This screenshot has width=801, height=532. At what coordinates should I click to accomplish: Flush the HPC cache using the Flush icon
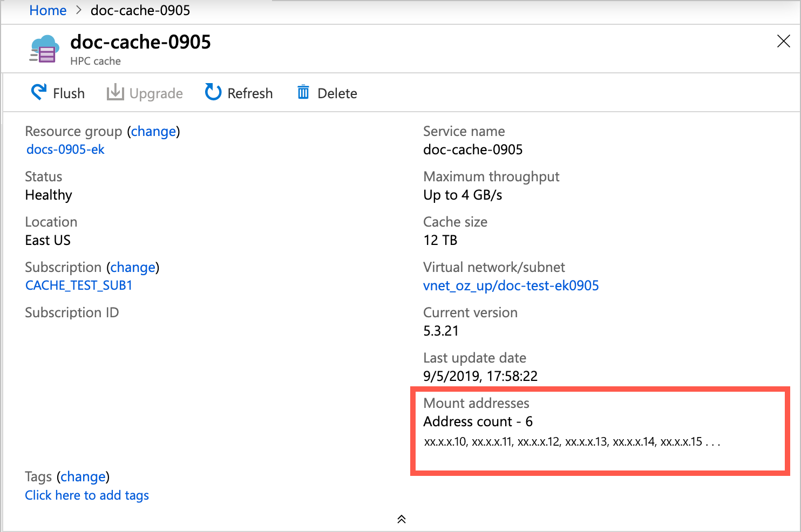38,92
